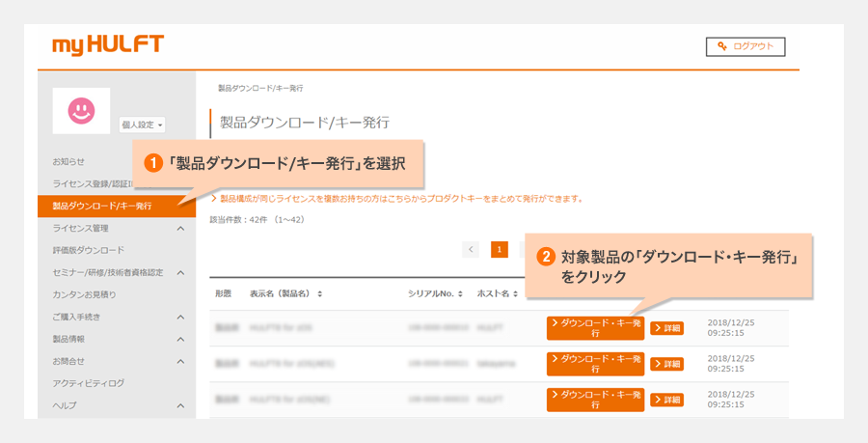Expand the お問合せ sidebar section
The image size is (868, 443).
(180, 362)
